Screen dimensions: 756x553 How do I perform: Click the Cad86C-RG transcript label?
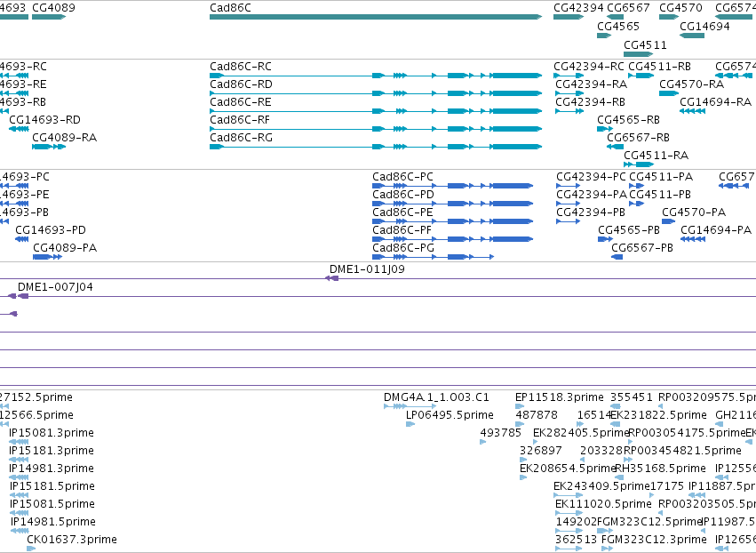pyautogui.click(x=241, y=138)
